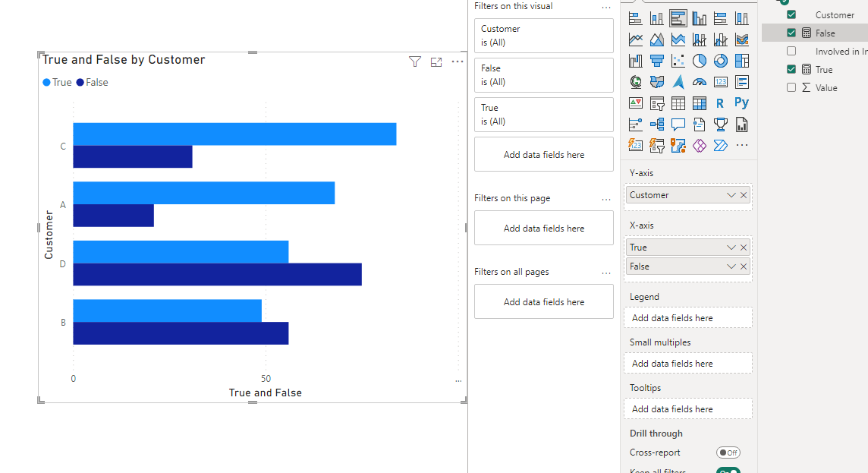Select the 100% stacked column chart visual

coord(742,18)
